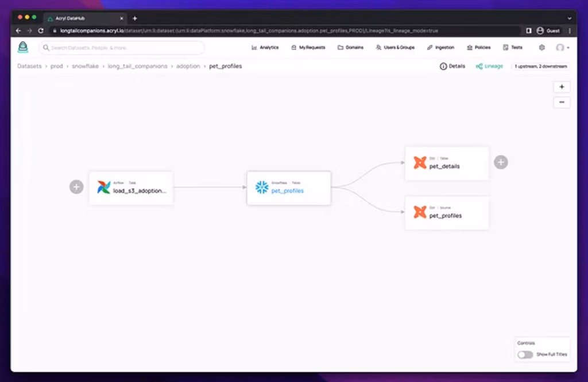588x382 pixels.
Task: Click the Snowflake snowflake icon
Action: click(x=262, y=187)
